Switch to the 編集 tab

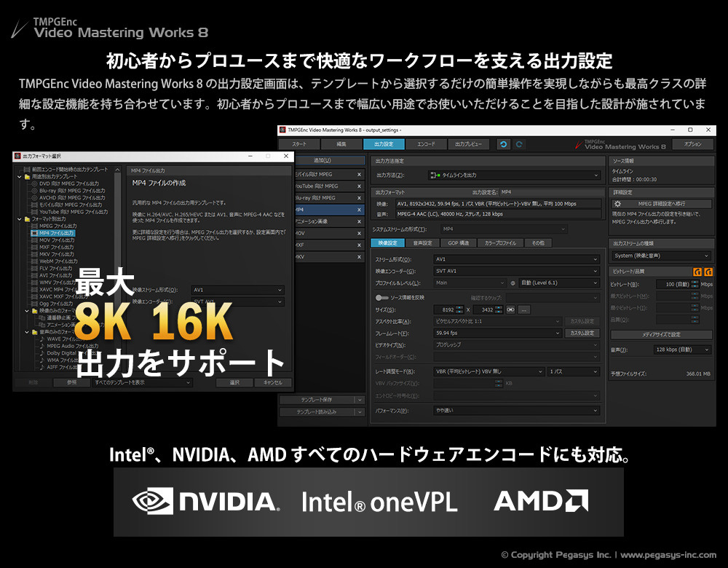click(341, 144)
